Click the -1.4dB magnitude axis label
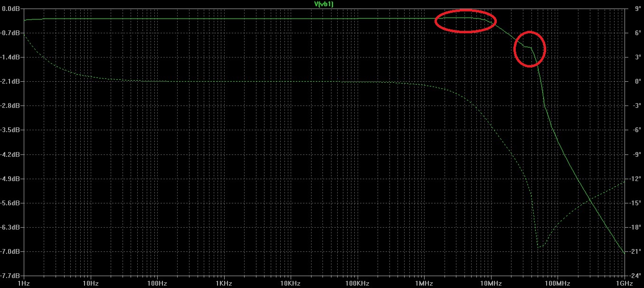 point(10,57)
